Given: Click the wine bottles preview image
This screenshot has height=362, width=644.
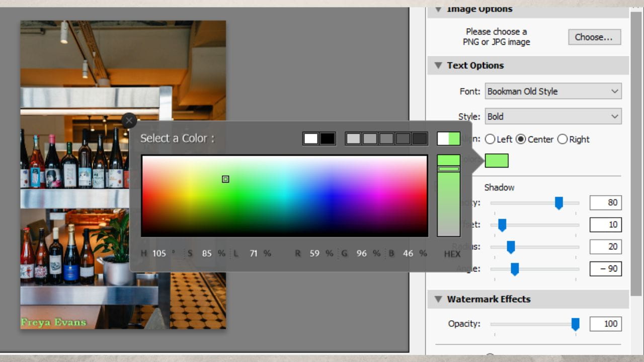Looking at the screenshot, I should click(123, 175).
